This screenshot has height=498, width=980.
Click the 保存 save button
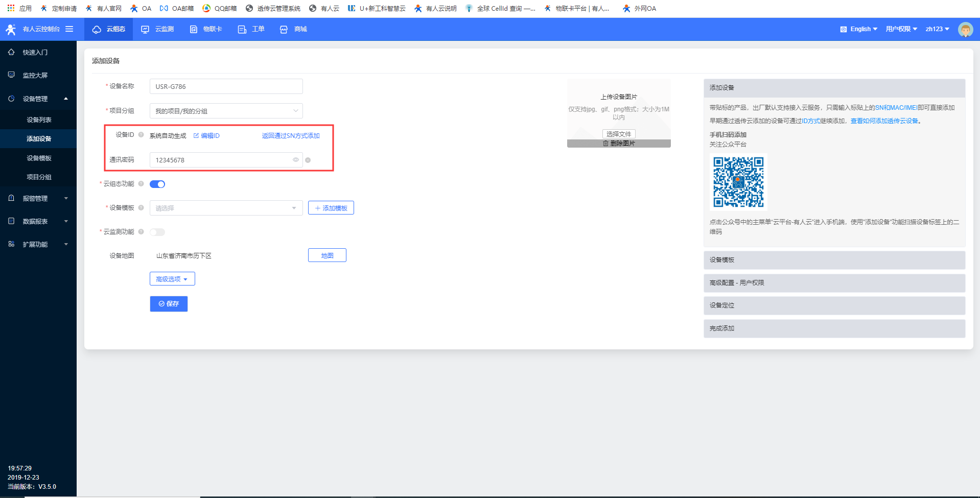[169, 304]
